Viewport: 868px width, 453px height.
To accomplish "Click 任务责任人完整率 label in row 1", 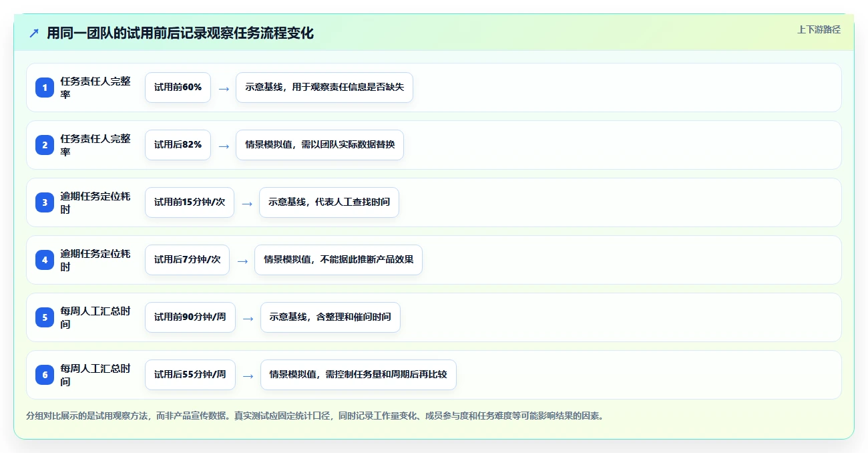I will (x=95, y=88).
